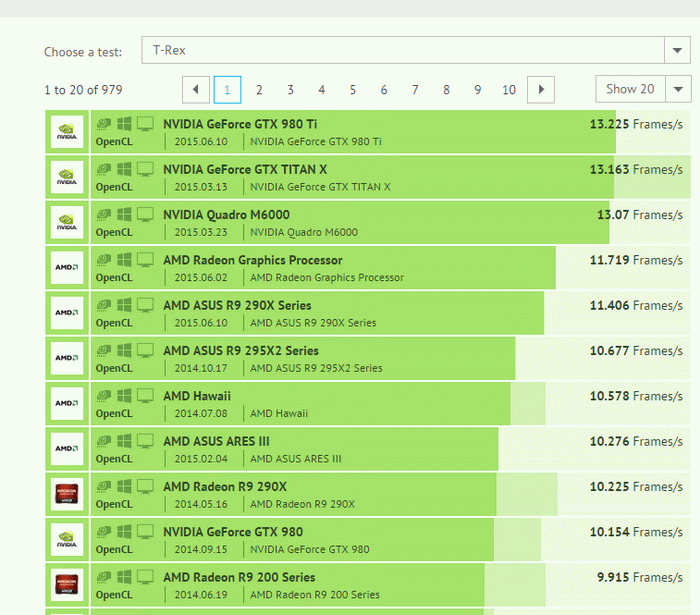
Task: Open AMD Radeon R9 290X result title
Action: click(225, 486)
